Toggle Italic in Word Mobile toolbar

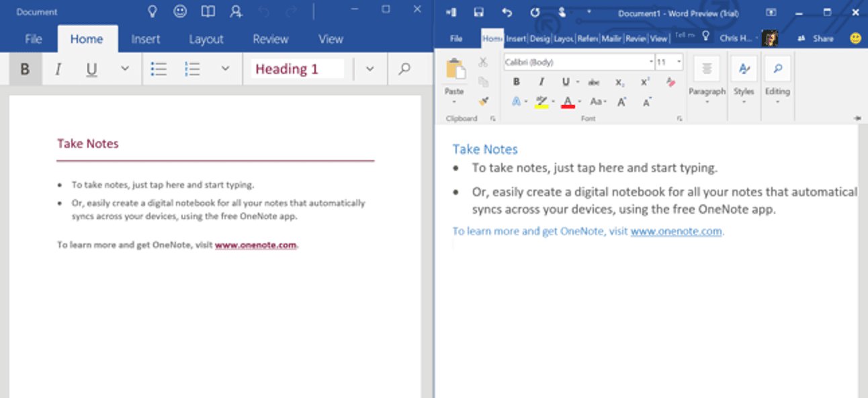[x=58, y=69]
